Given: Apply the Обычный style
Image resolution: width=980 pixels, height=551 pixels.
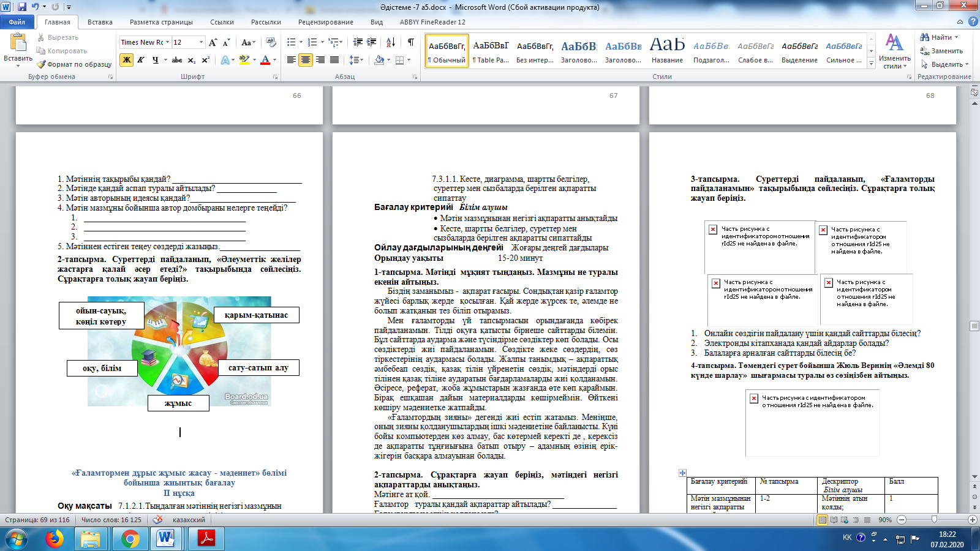Looking at the screenshot, I should point(447,51).
